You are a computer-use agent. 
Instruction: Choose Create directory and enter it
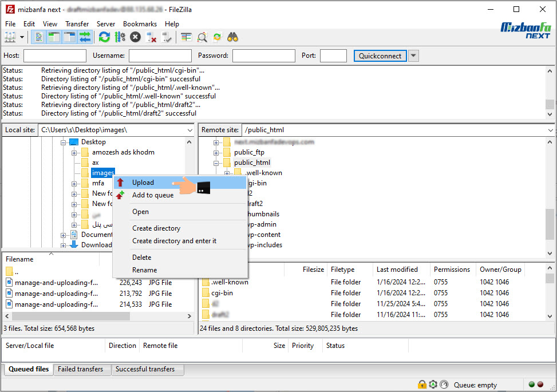click(x=180, y=241)
